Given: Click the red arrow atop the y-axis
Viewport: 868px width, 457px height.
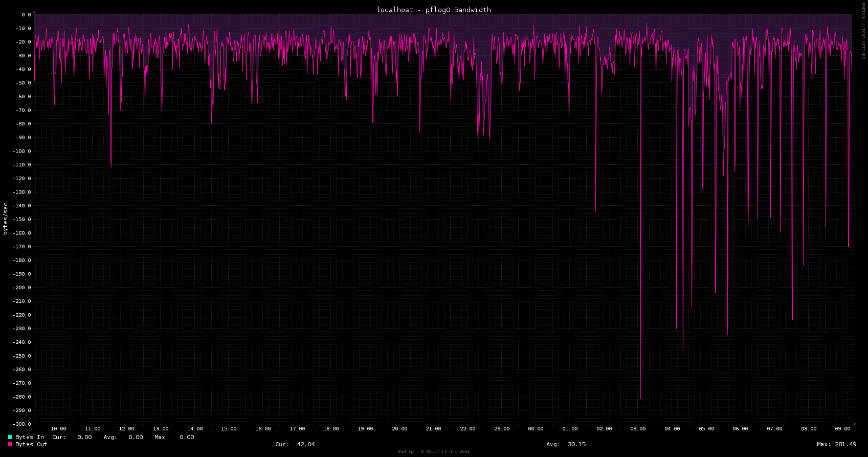Looking at the screenshot, I should click(34, 11).
